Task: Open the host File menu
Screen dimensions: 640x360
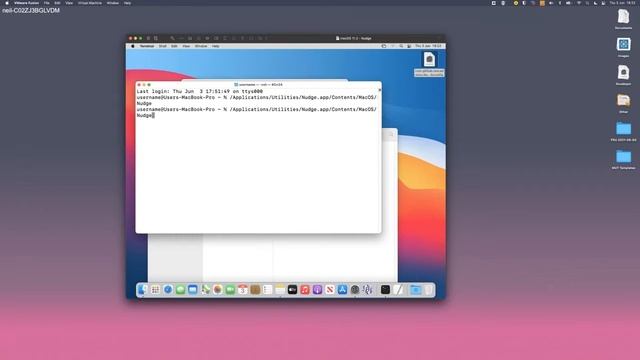Action: pyautogui.click(x=47, y=3)
